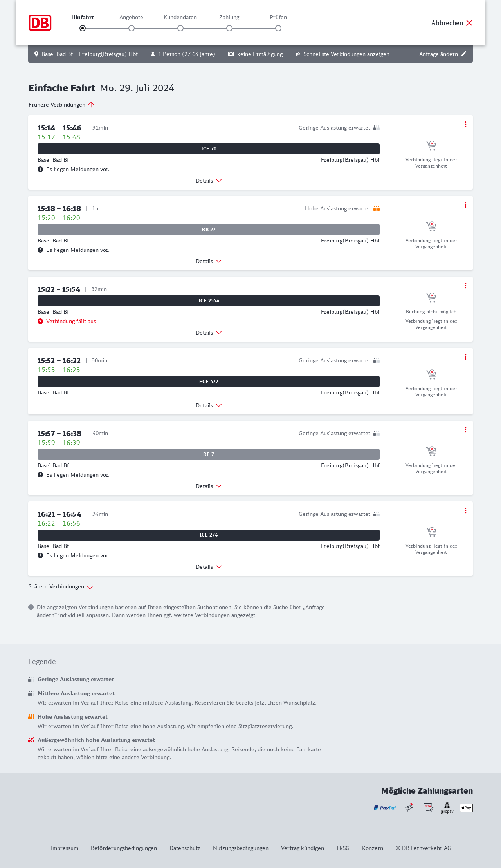Open three-dot menu for ICE 70 connection

click(x=465, y=124)
